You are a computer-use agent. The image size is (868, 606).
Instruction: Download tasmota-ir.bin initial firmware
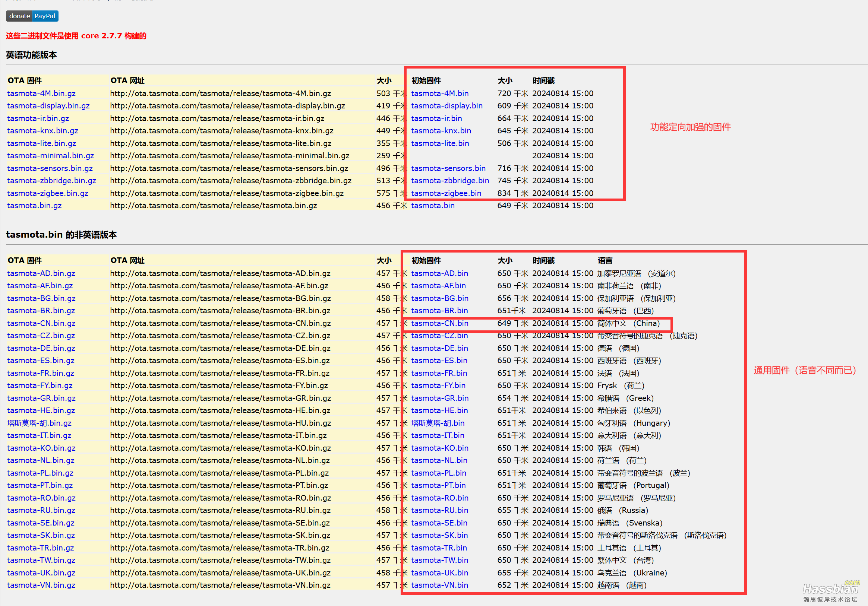tap(437, 118)
